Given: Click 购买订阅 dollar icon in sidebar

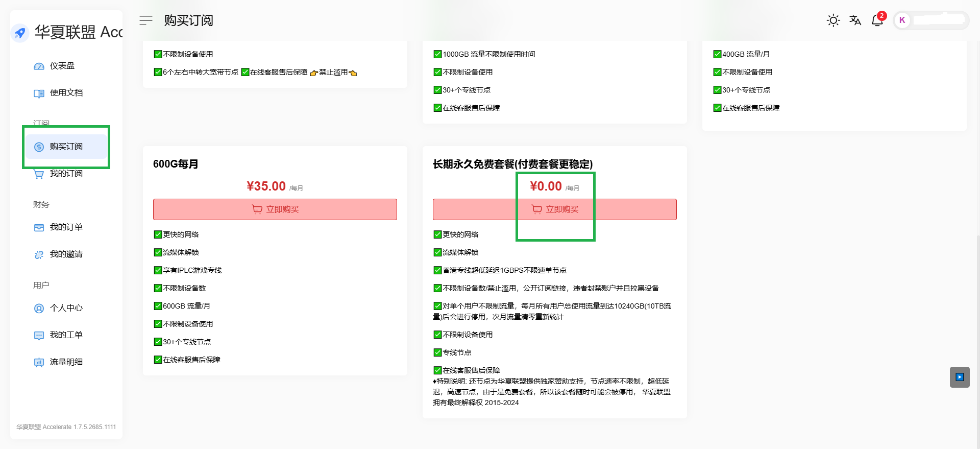Looking at the screenshot, I should pos(39,147).
